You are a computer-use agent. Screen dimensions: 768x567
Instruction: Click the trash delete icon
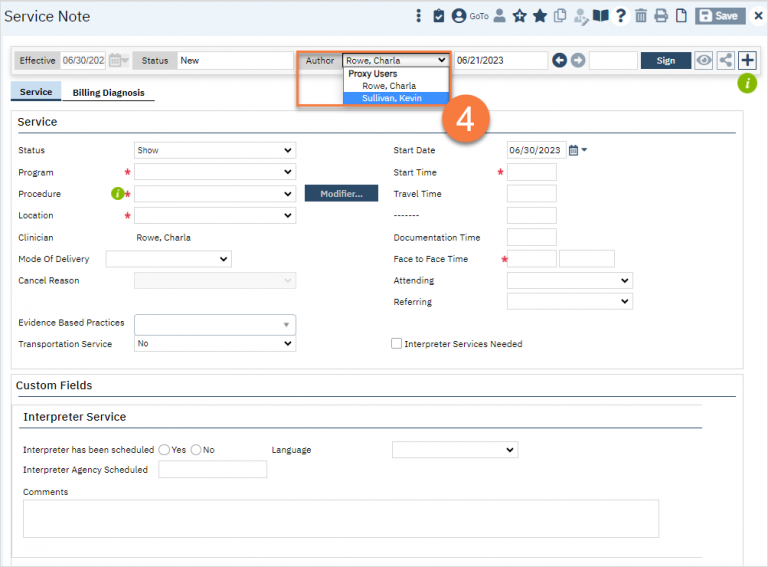pyautogui.click(x=641, y=16)
